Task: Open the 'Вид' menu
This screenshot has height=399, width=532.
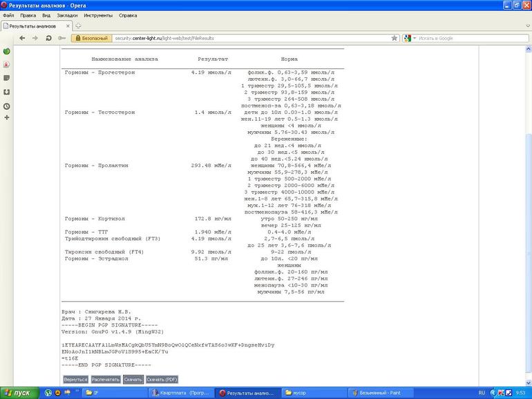Action: [x=46, y=15]
